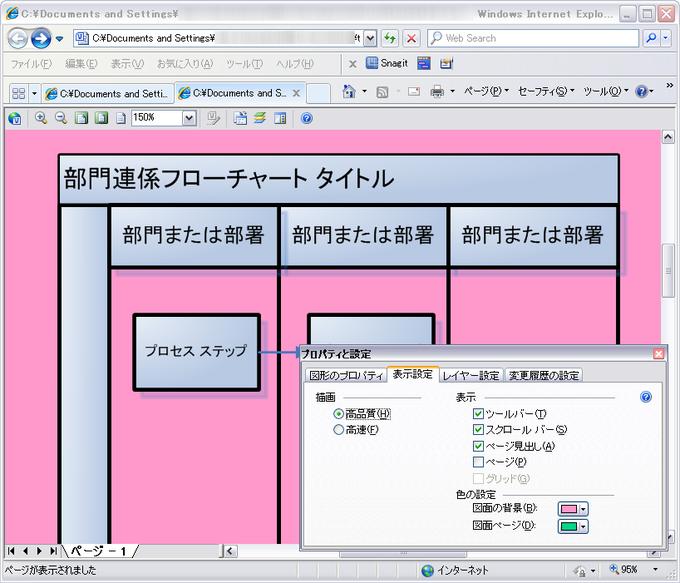
Task: Click the shape properties toolbar icon
Action: pyautogui.click(x=240, y=118)
